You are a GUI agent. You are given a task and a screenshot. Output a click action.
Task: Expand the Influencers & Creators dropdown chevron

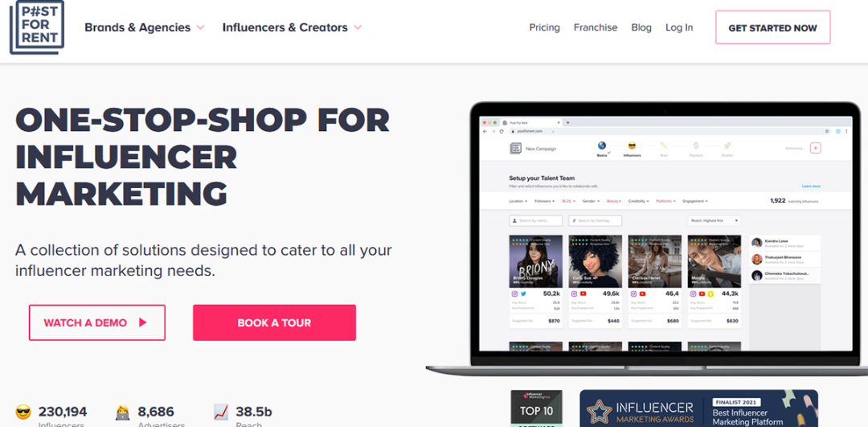pos(358,27)
